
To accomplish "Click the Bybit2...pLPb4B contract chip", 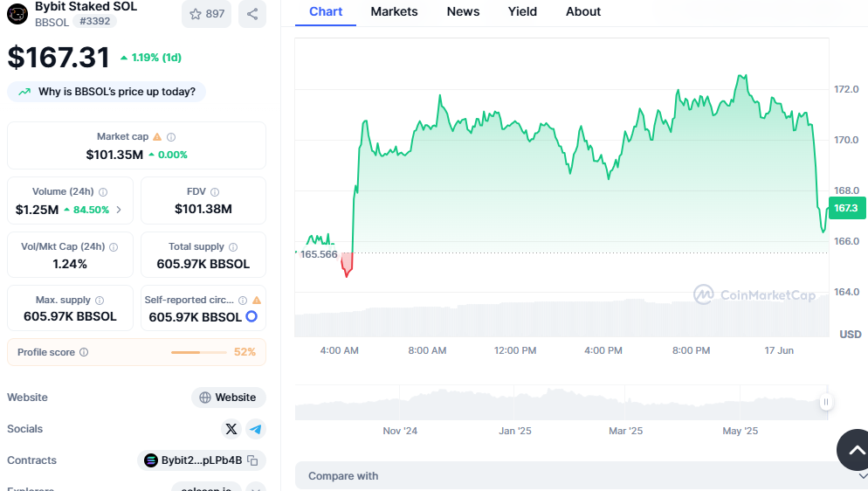I will [x=202, y=460].
